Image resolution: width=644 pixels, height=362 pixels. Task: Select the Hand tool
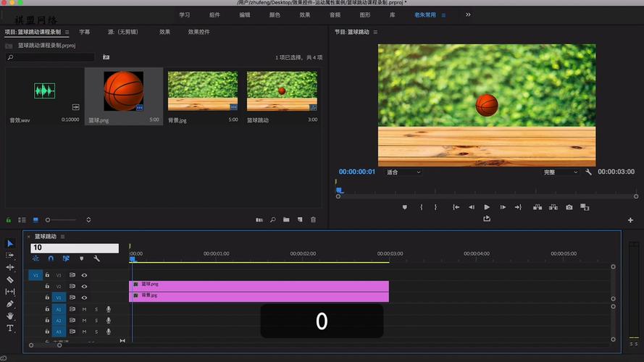[10, 316]
